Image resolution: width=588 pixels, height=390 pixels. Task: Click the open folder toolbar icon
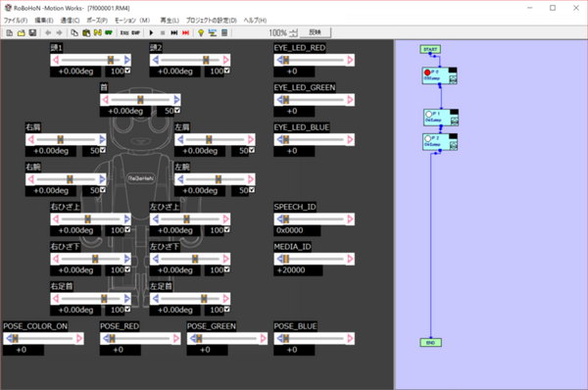click(21, 33)
